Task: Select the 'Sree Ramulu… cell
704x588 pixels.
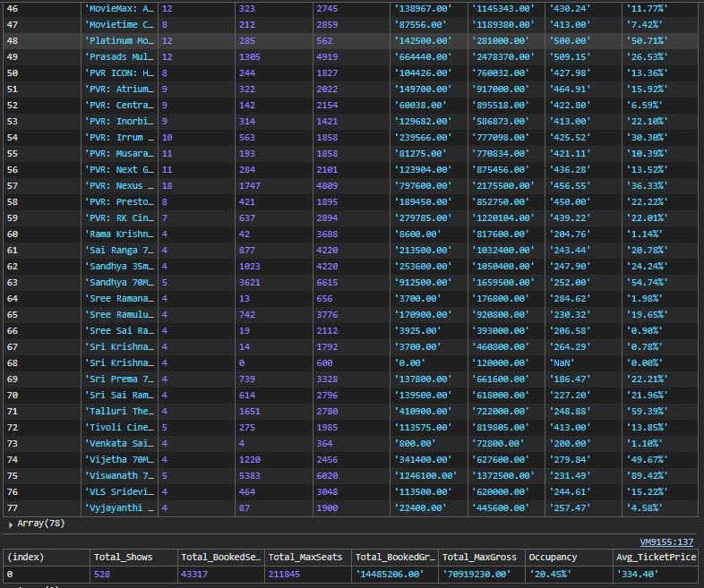Action: (119, 315)
